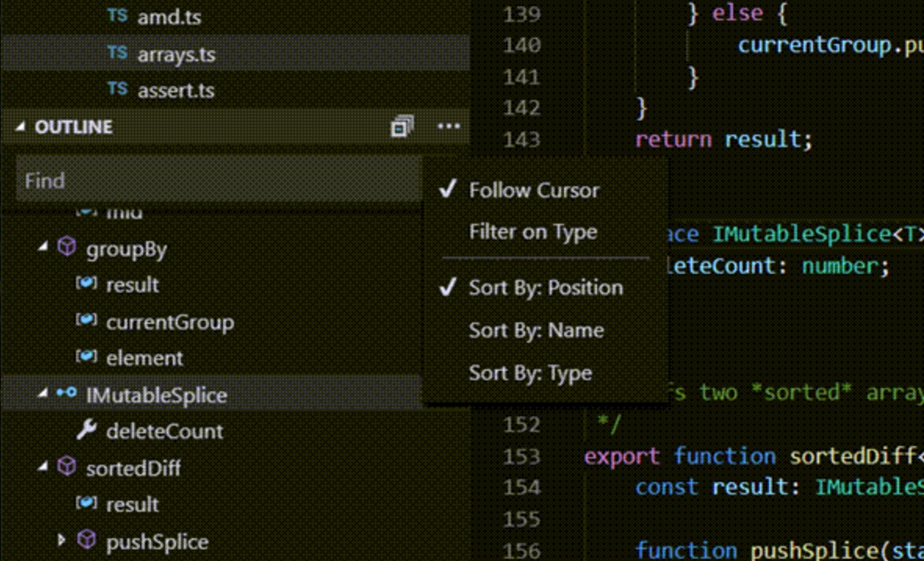Click line number 139 in gutter
The width and height of the screenshot is (924, 561).
point(522,14)
